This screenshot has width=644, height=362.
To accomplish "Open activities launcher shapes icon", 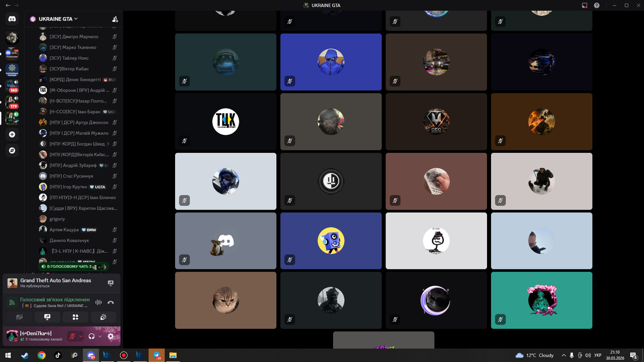I will tap(75, 317).
